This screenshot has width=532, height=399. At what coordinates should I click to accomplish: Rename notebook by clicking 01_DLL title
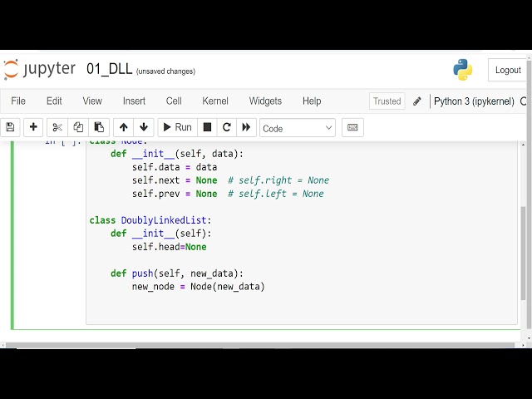click(x=109, y=69)
